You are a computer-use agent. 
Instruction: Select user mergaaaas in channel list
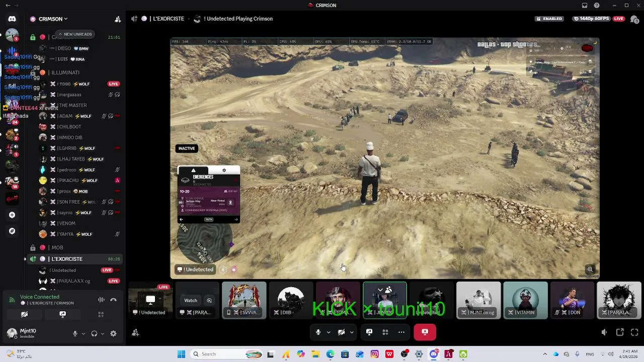click(x=80, y=95)
